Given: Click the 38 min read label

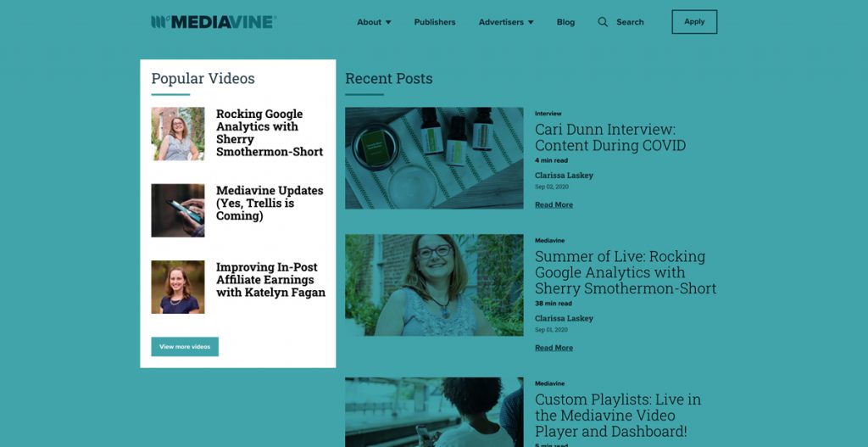Looking at the screenshot, I should [x=554, y=304].
